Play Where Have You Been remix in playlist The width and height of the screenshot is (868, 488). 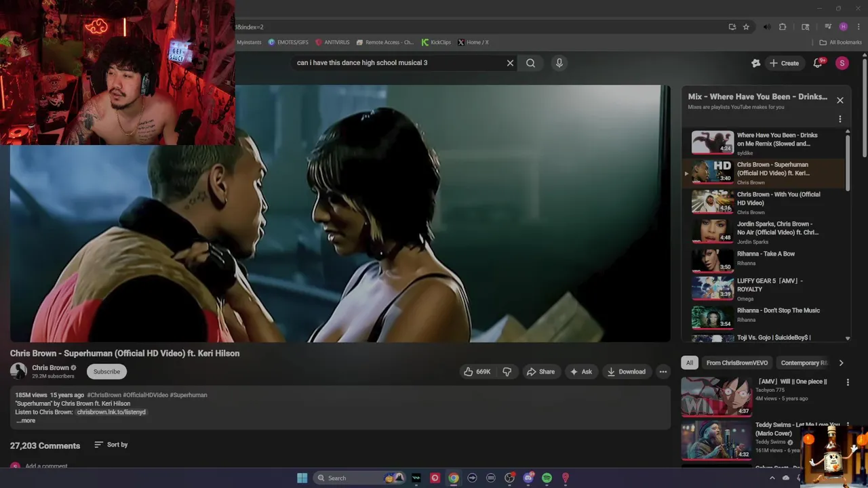[x=764, y=143]
